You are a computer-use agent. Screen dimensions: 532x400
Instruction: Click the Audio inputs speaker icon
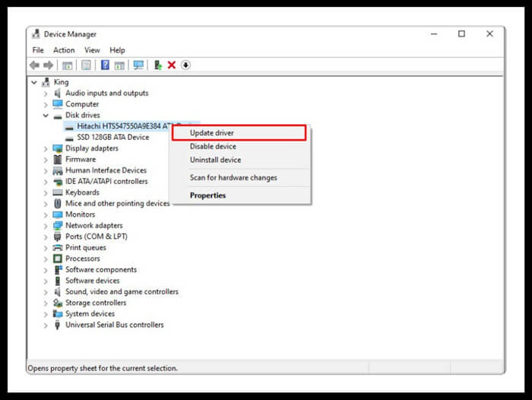[x=58, y=93]
